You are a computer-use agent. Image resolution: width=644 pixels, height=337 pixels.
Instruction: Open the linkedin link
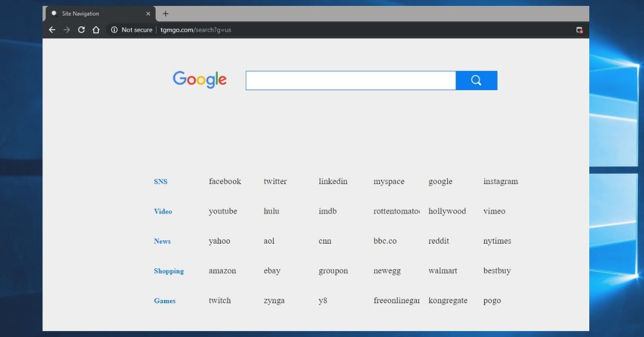coord(333,181)
